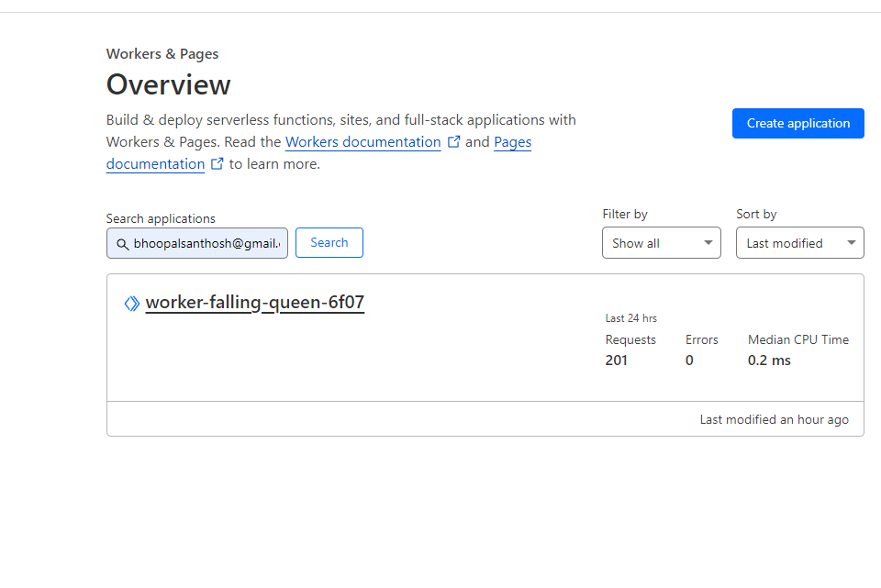The width and height of the screenshot is (881, 588).
Task: Click the Requests column label
Action: (x=630, y=339)
